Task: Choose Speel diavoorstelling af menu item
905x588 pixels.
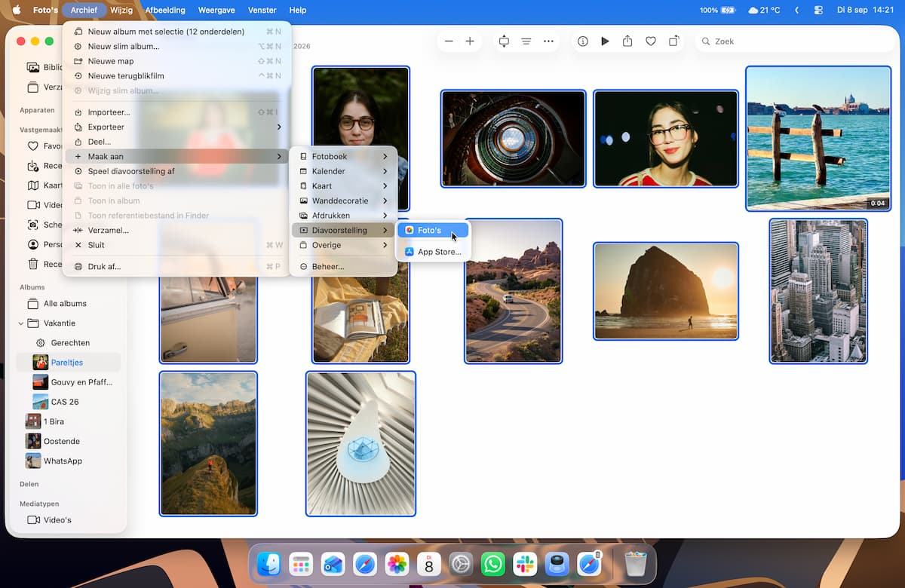Action: [177, 171]
